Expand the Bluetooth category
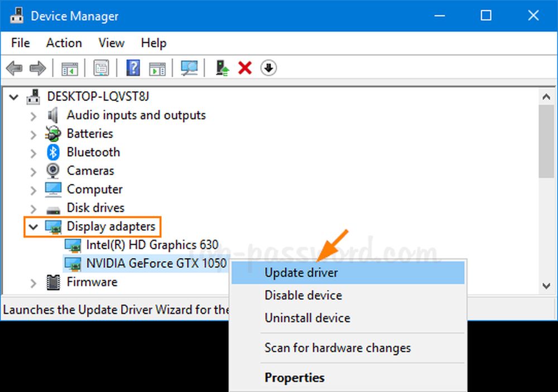 (33, 153)
